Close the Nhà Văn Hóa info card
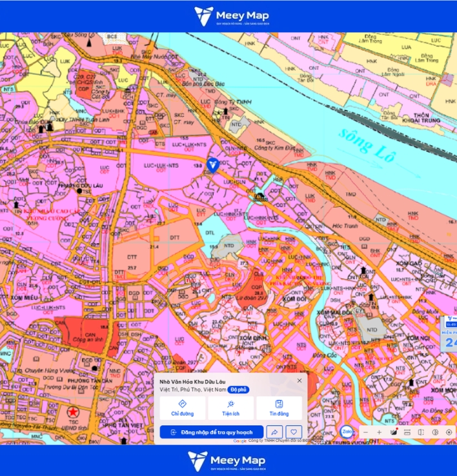The image size is (457, 476). 300,381
